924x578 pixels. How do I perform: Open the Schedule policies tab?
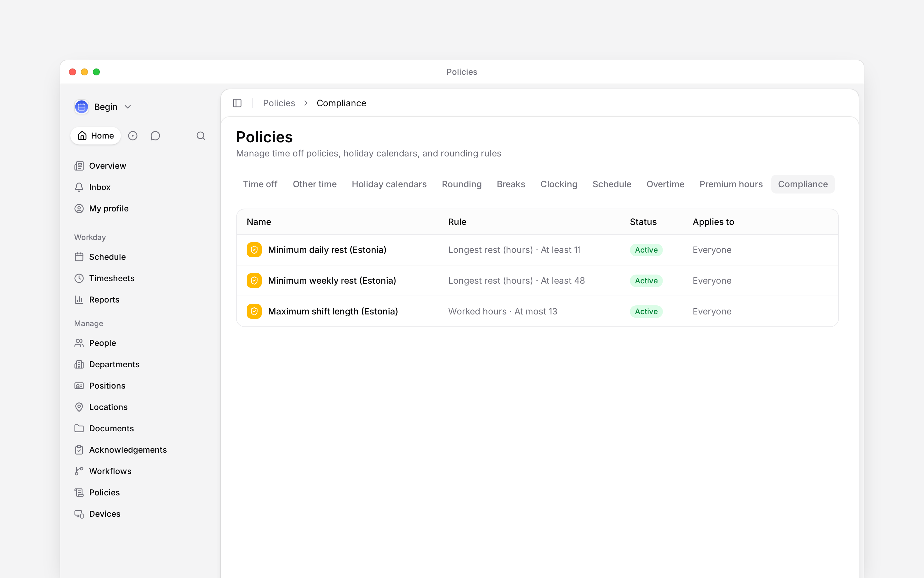click(x=612, y=184)
